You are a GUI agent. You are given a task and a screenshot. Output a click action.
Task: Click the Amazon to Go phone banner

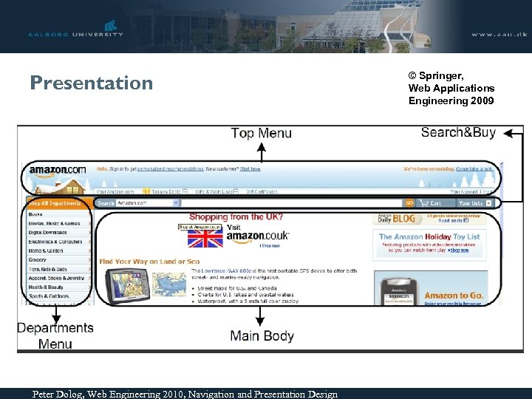coord(431,288)
